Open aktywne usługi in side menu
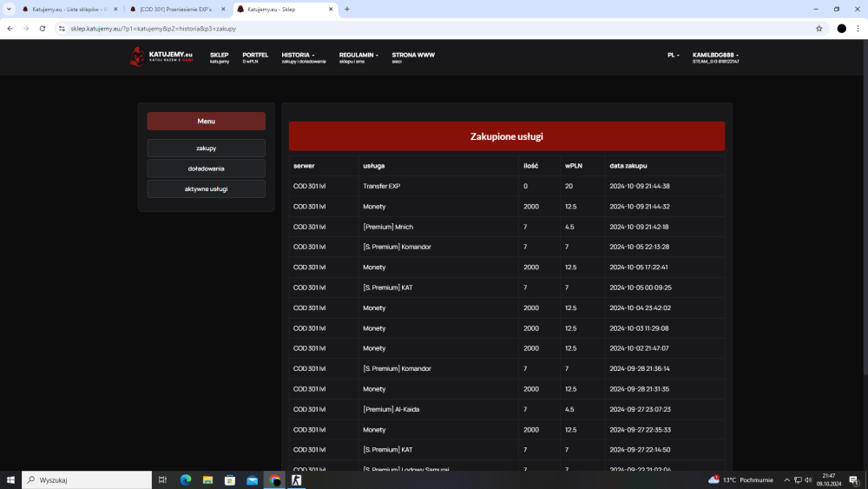 coord(206,188)
